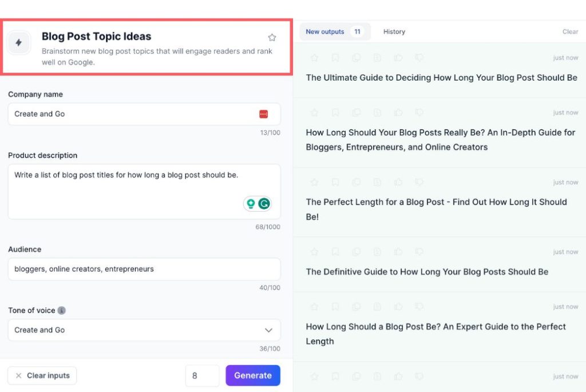Switch to the History tab

[x=394, y=31]
